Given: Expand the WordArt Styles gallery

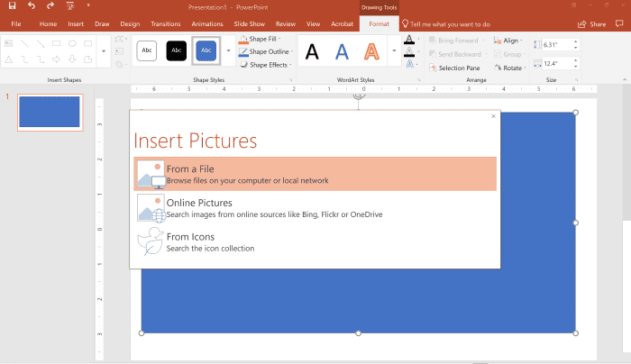Looking at the screenshot, I should [x=394, y=50].
